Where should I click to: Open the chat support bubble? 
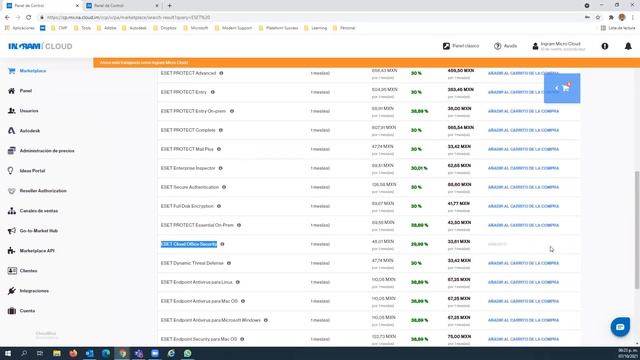click(620, 327)
